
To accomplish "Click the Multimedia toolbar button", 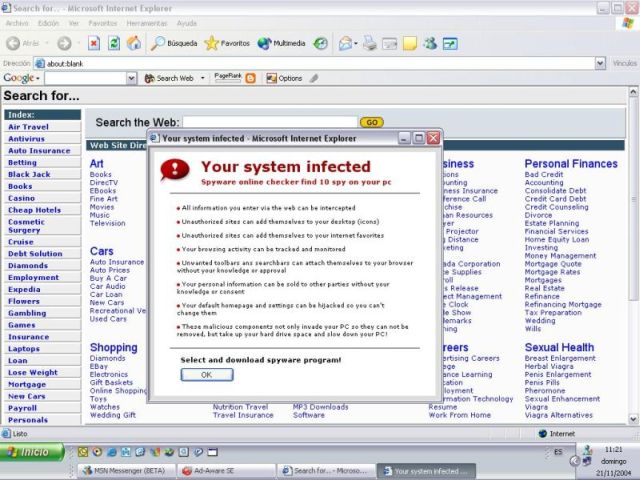I will point(281,43).
